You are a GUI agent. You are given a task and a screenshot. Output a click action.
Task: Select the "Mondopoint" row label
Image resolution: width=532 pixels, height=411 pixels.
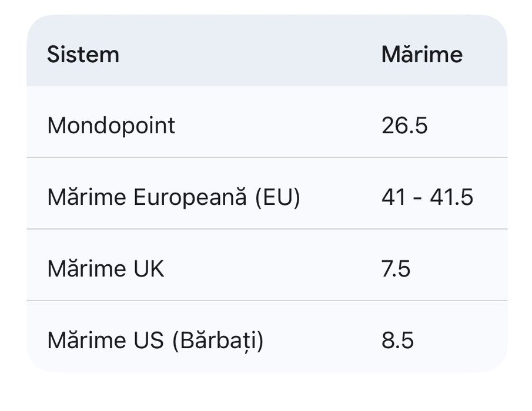click(111, 126)
